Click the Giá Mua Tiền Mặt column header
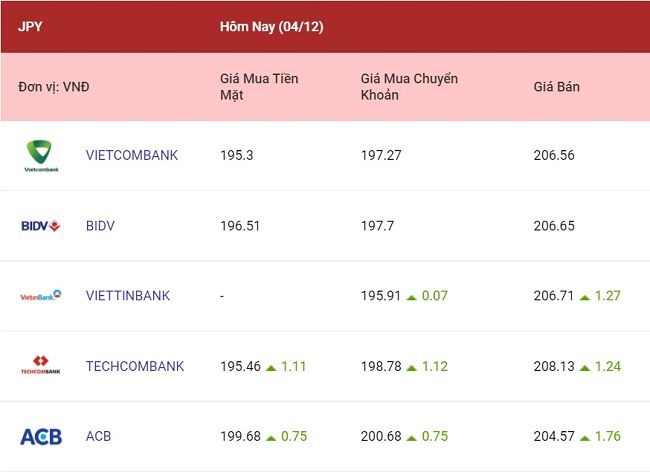650x472 pixels. tap(259, 87)
